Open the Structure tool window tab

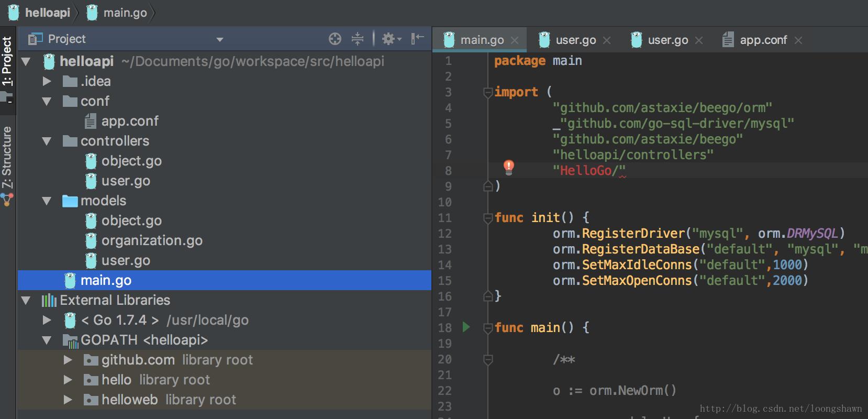point(7,157)
